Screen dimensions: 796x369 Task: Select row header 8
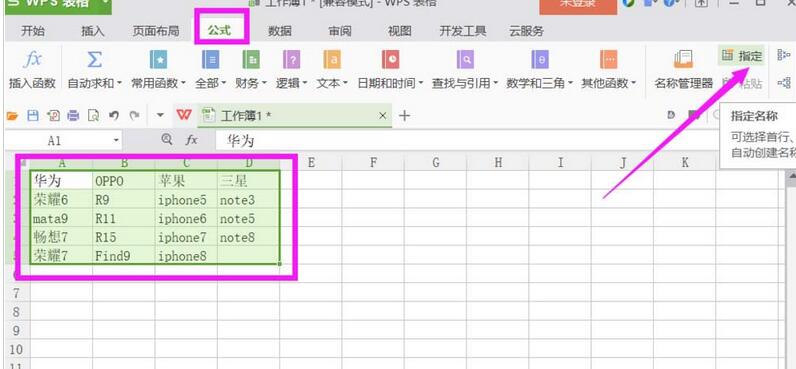(16, 312)
